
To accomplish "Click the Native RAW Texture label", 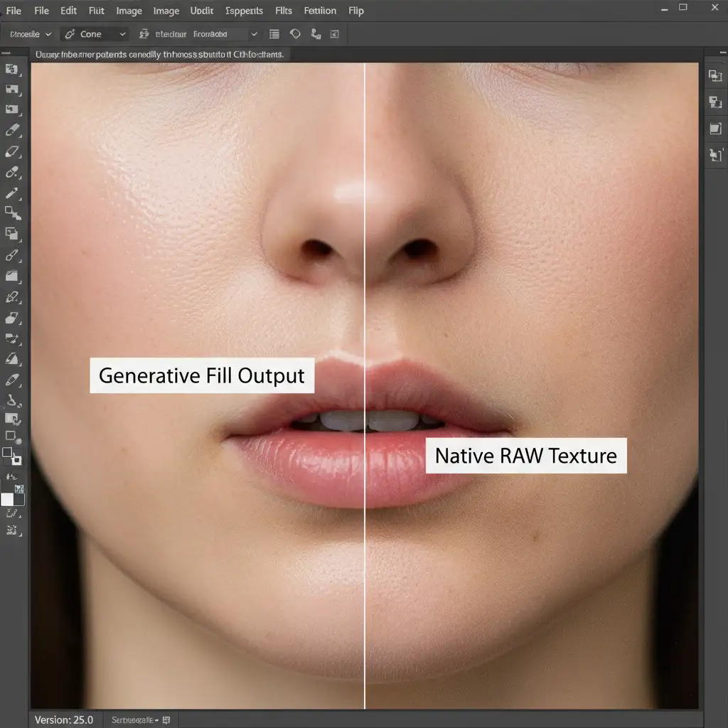I will pos(525,456).
